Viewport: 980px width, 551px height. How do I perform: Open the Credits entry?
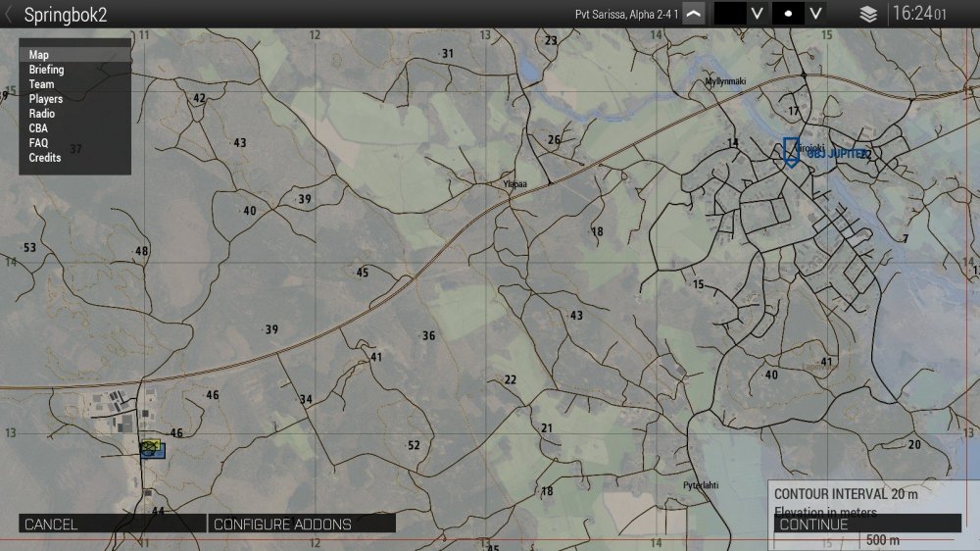pyautogui.click(x=45, y=158)
